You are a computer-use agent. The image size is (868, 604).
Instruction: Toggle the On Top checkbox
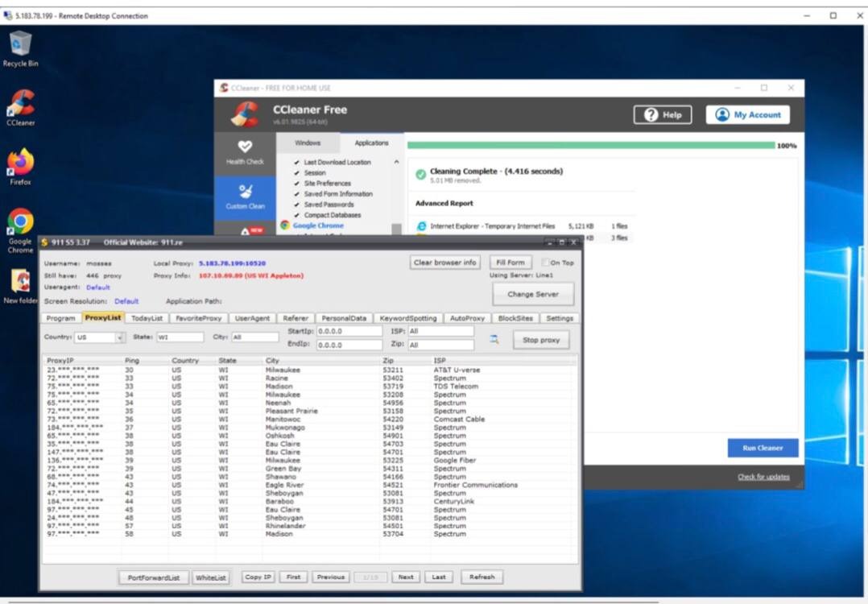click(545, 263)
